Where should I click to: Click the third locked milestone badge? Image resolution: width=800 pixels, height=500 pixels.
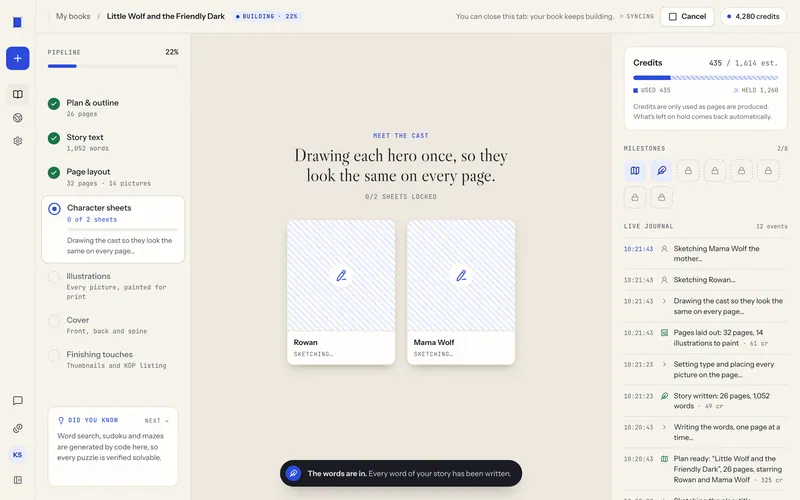click(x=741, y=170)
